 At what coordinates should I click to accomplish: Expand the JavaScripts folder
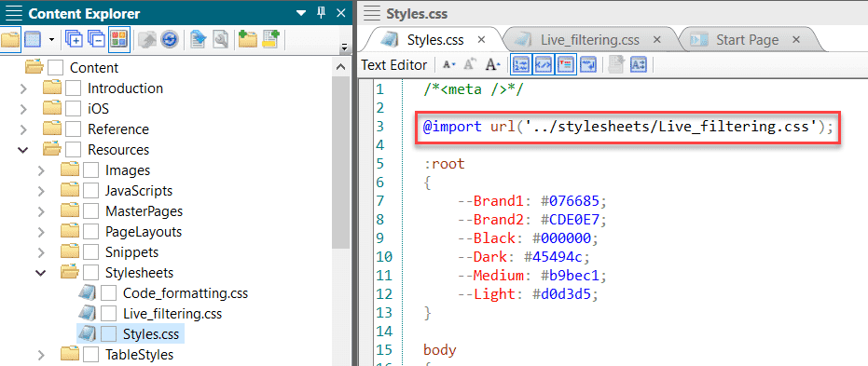click(x=41, y=191)
